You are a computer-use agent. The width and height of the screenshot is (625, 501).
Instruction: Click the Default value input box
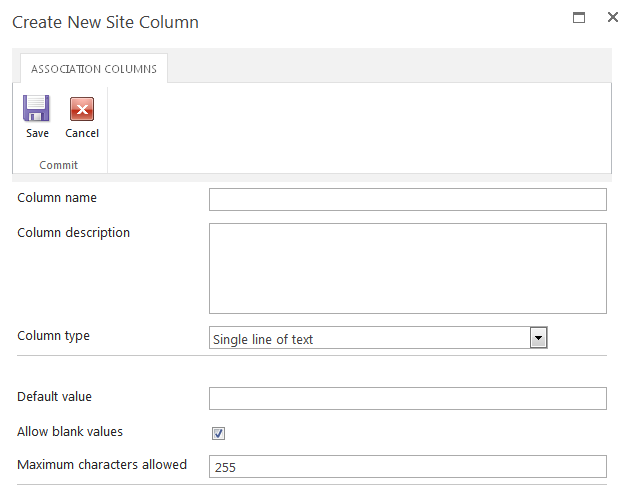407,398
